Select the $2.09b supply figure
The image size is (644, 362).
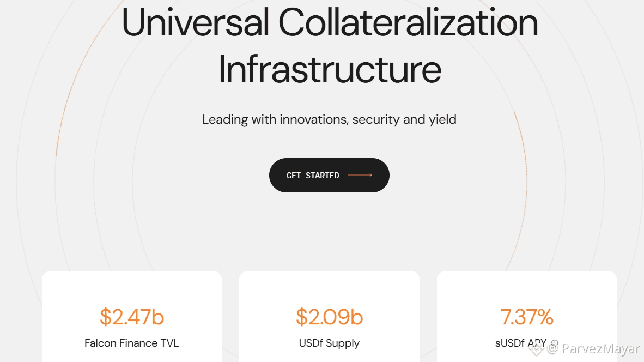pos(329,317)
